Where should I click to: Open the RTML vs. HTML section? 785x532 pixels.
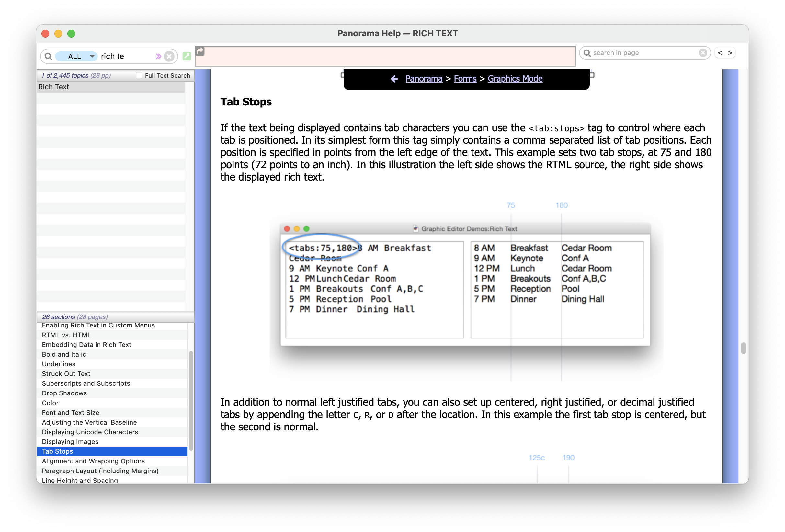coord(112,335)
